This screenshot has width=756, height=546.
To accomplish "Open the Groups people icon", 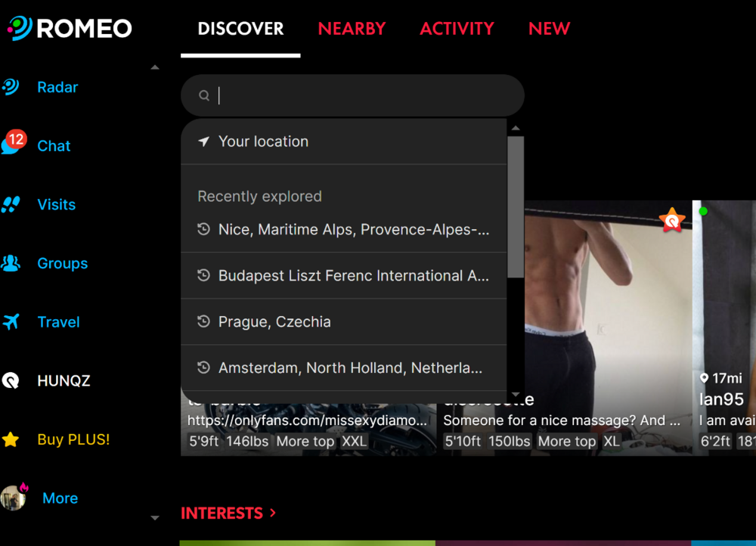I will [11, 264].
